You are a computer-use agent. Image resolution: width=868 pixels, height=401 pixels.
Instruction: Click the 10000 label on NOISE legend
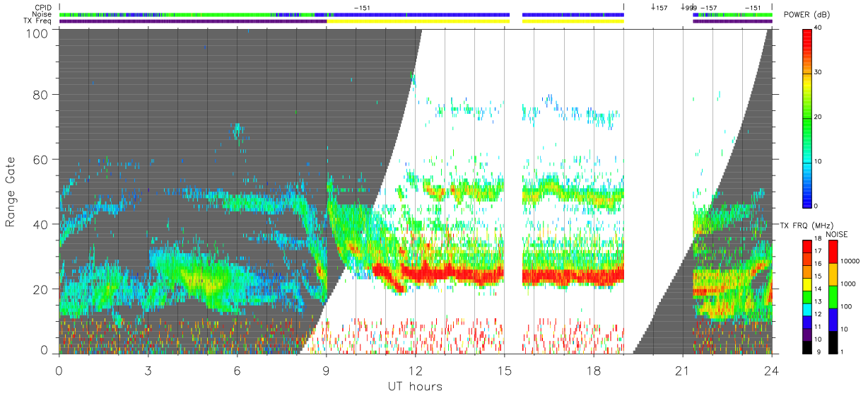pos(850,262)
